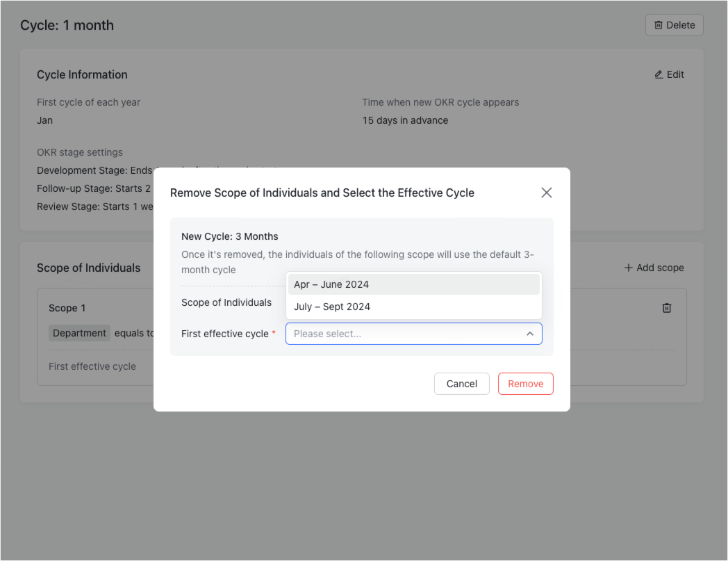Click the Cycle Information heading

point(82,75)
